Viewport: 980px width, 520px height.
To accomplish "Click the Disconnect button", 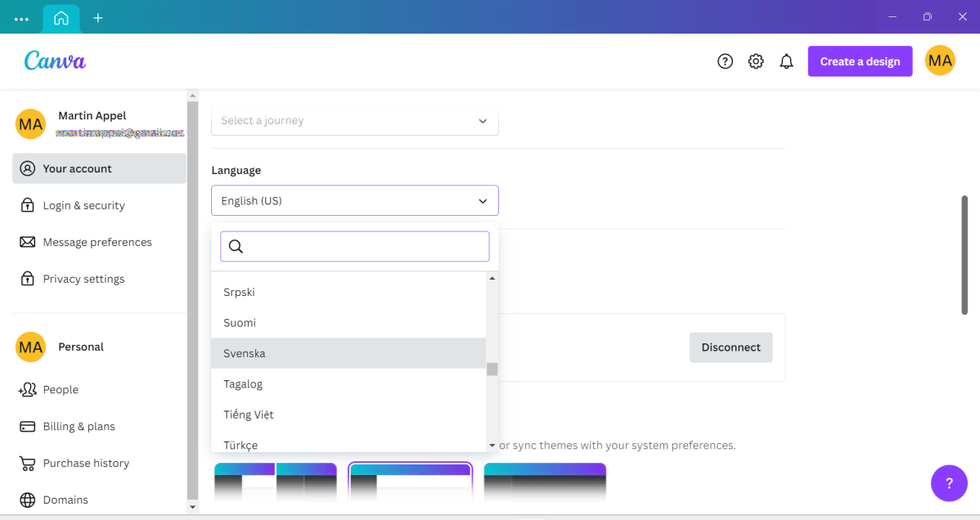I will click(x=731, y=347).
